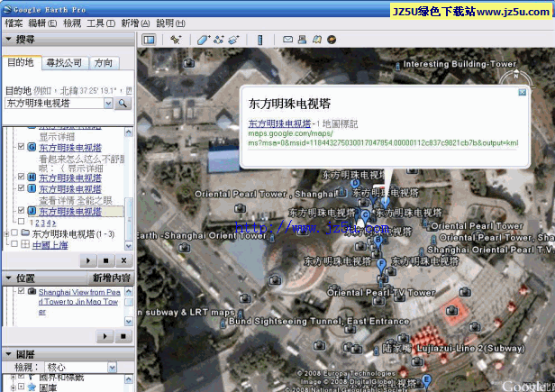The image size is (555, 392).
Task: Click the camera icon beside Shanghai View link
Action: (x=32, y=291)
